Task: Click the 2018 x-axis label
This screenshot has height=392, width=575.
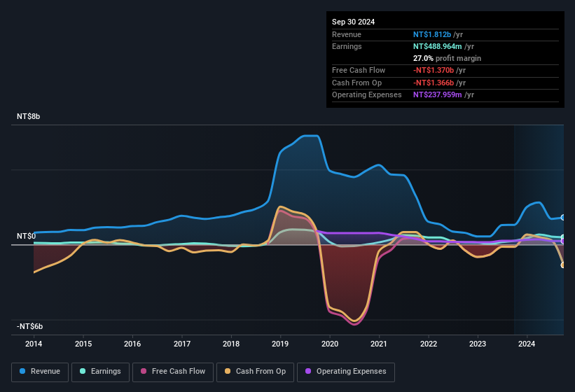Action: point(231,344)
